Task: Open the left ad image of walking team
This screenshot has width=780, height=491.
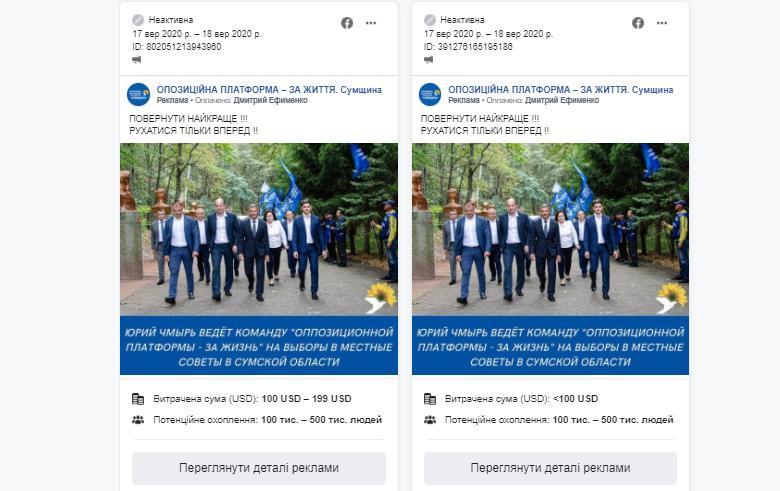Action: click(259, 230)
